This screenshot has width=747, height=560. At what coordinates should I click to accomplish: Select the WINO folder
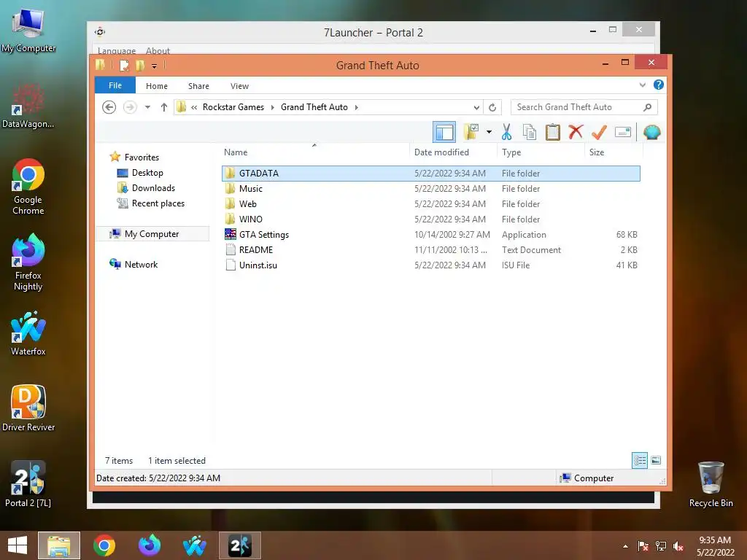[430, 219]
